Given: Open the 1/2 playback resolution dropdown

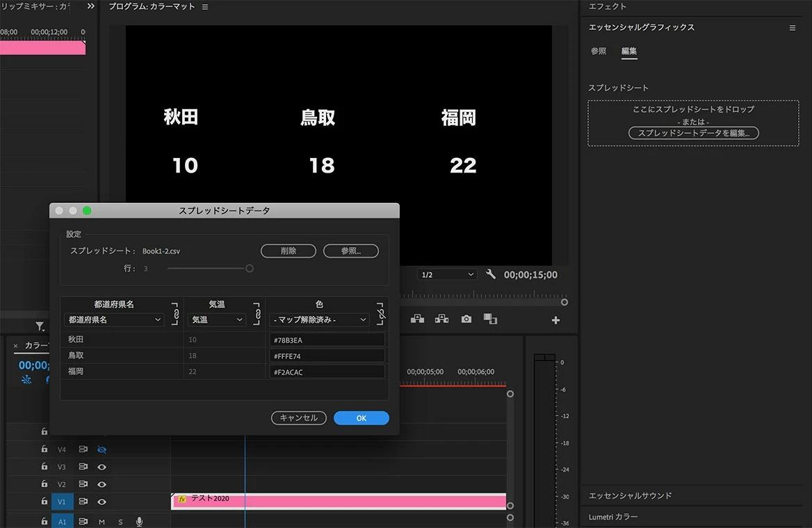Looking at the screenshot, I should (x=448, y=275).
